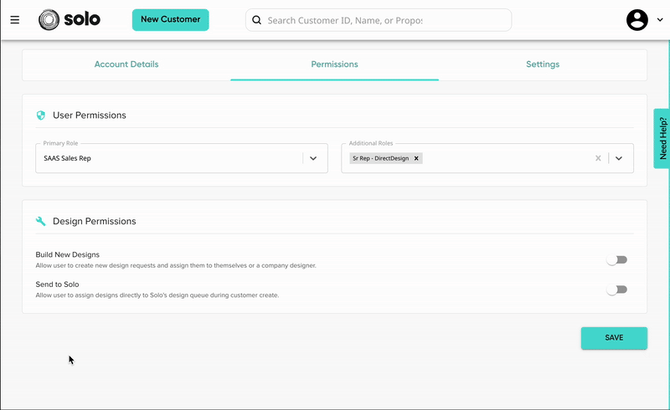Click the Solo logo

coord(69,20)
